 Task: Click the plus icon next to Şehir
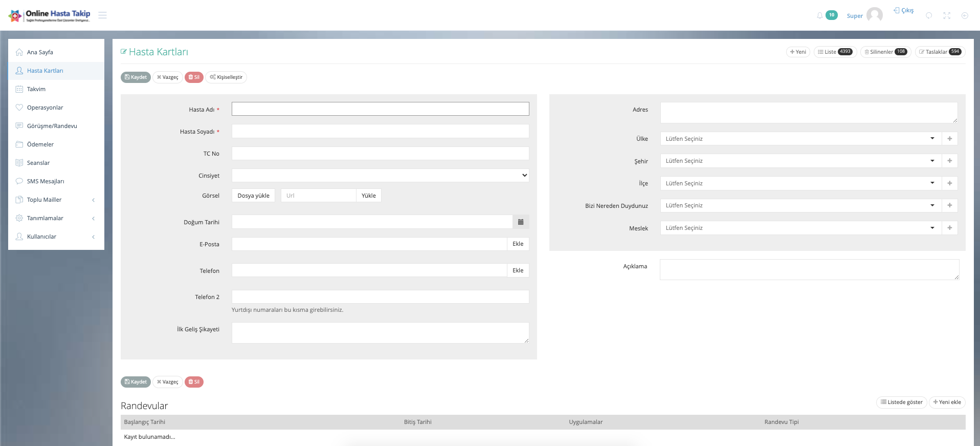point(949,161)
